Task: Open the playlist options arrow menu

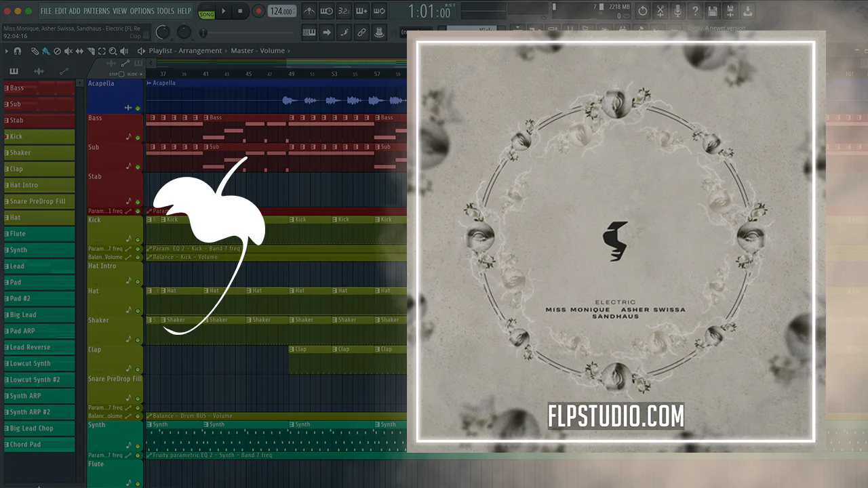Action: 7,51
